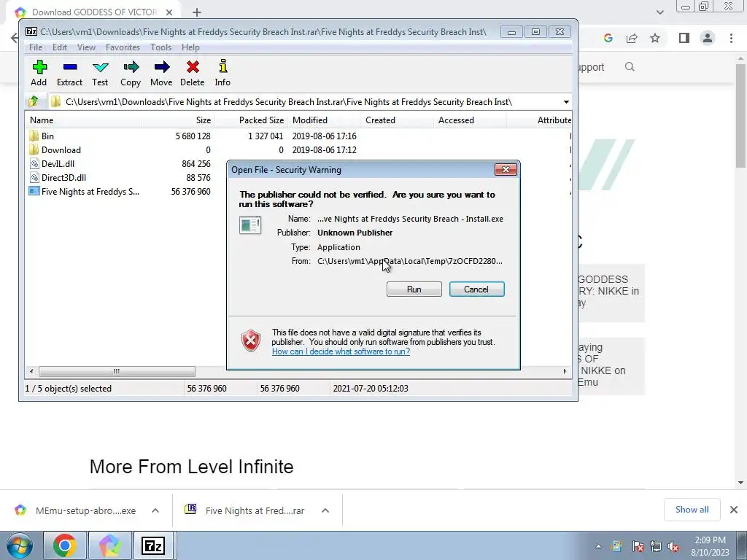Open Chrome tab search chevron
The height and width of the screenshot is (560, 747).
pyautogui.click(x=659, y=12)
